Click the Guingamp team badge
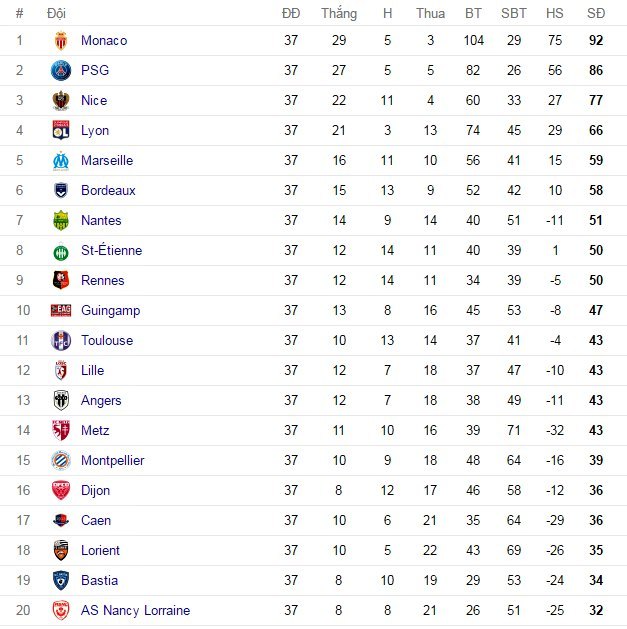 pos(61,311)
